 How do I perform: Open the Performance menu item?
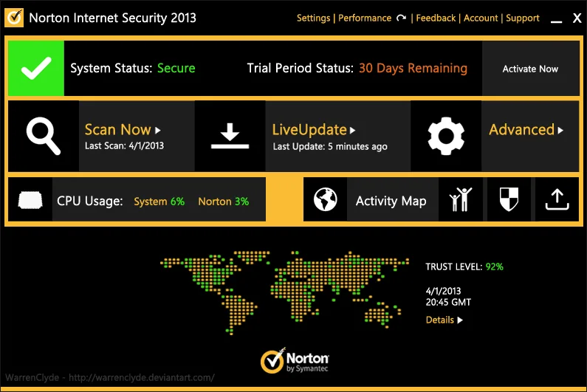tap(365, 18)
